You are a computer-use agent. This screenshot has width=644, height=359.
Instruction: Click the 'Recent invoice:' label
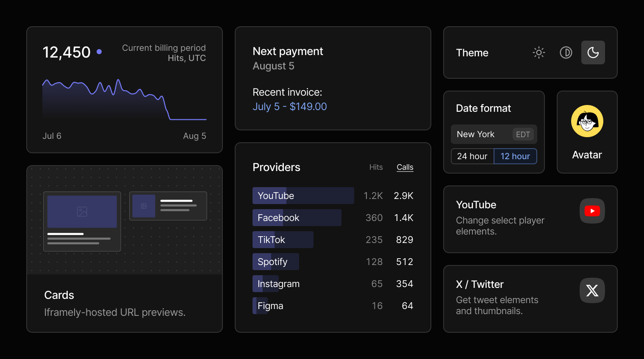point(287,92)
